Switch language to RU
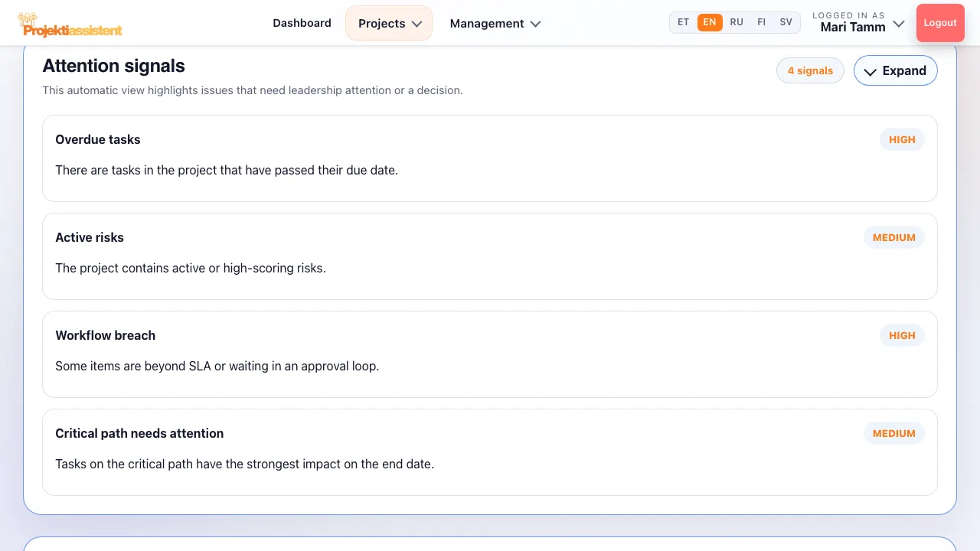980x551 pixels. (737, 22)
